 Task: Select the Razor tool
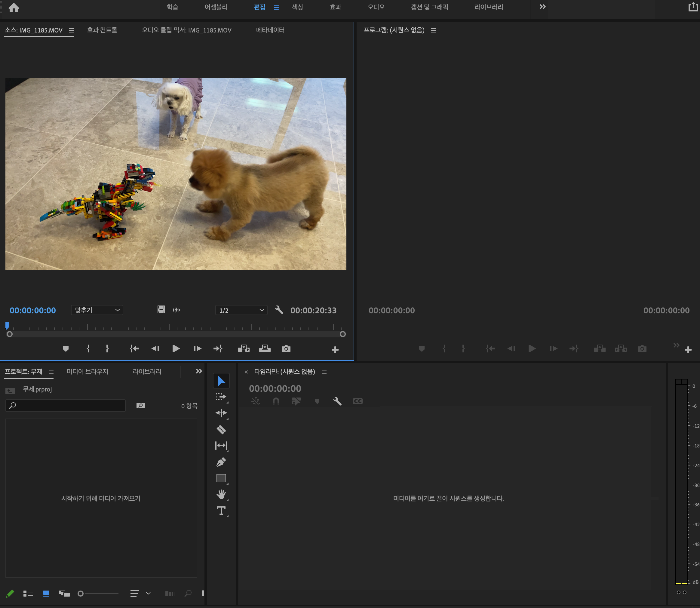(221, 429)
